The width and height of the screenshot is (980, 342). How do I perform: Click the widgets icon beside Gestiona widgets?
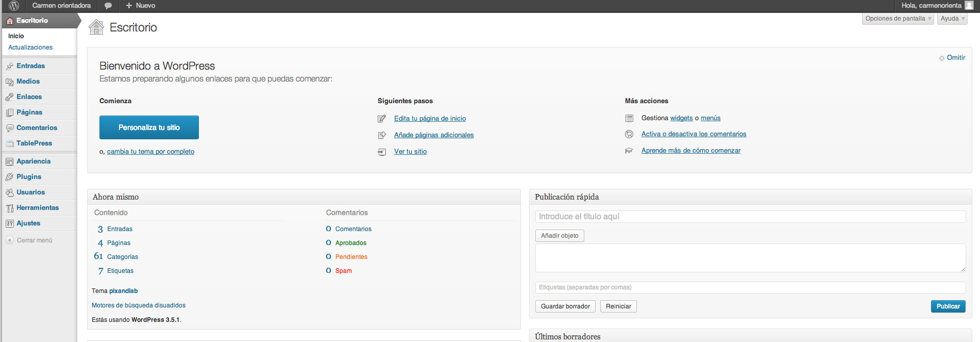tap(629, 118)
